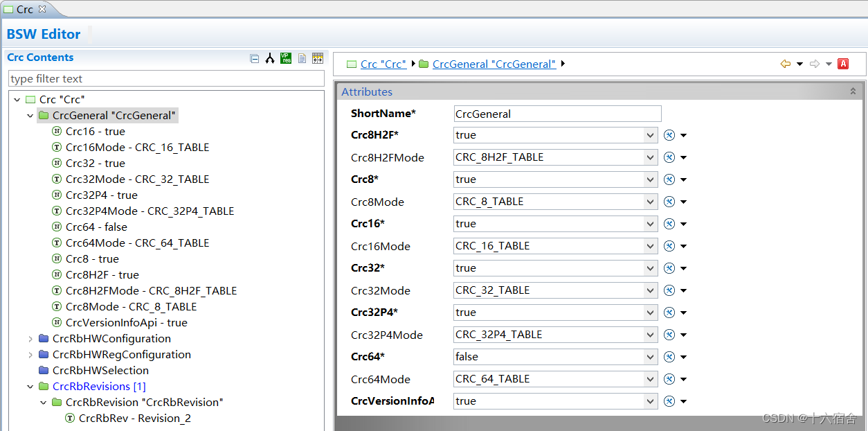Select CrcGeneral "CrcGeneral" tree node
Screen dimensions: 868x431
pos(114,116)
